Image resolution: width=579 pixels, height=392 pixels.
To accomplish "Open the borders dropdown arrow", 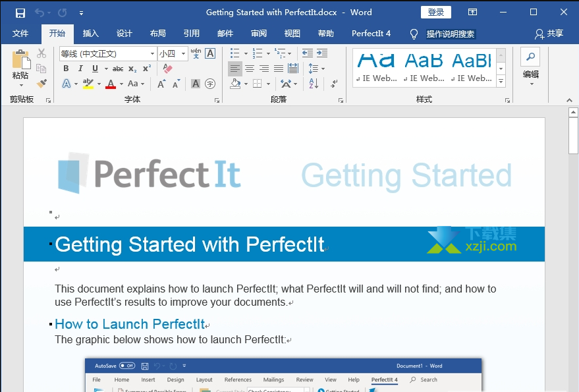I will pos(269,84).
